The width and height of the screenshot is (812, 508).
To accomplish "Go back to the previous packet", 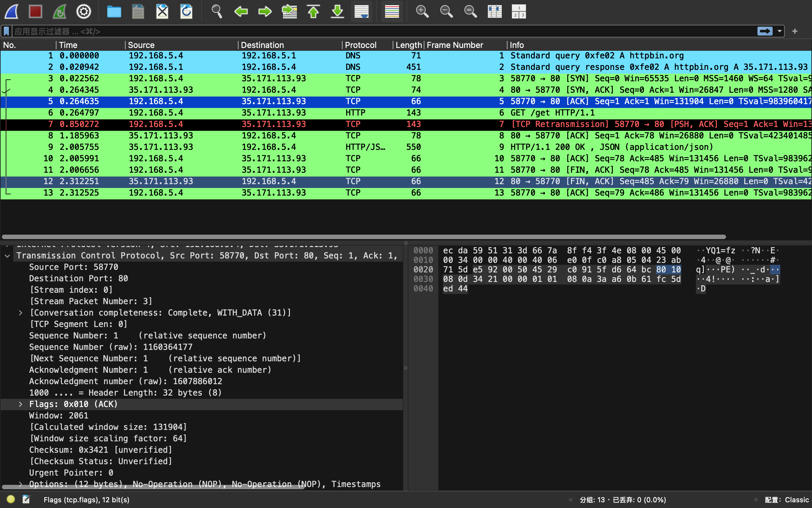I will [241, 11].
